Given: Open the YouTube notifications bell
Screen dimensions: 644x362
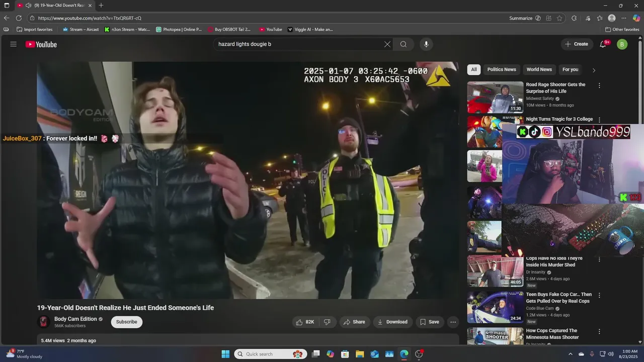Looking at the screenshot, I should 603,44.
